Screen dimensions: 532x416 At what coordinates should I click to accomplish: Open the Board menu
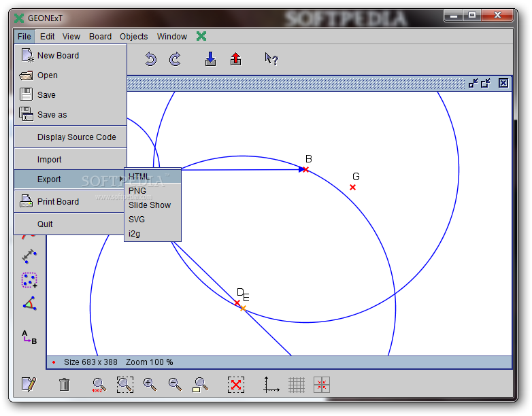[x=100, y=36]
